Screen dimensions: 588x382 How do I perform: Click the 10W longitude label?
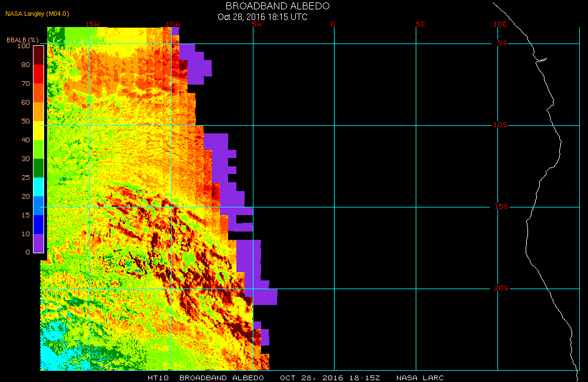172,25
